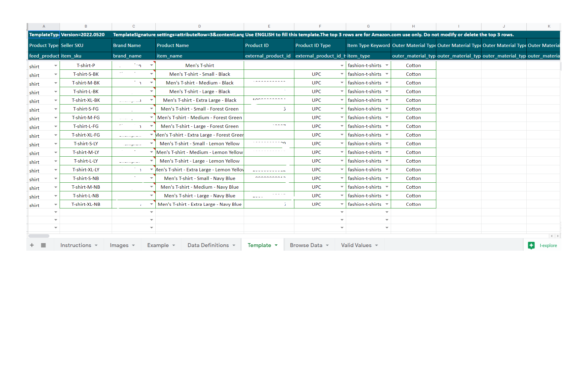The height and width of the screenshot is (392, 583).
Task: Switch to the Browse Data tab
Action: pyautogui.click(x=306, y=245)
